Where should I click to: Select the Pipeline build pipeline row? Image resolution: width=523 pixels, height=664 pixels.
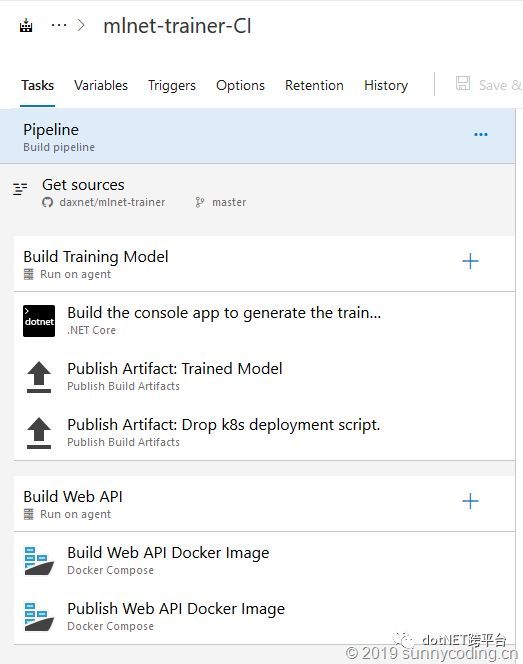click(257, 136)
